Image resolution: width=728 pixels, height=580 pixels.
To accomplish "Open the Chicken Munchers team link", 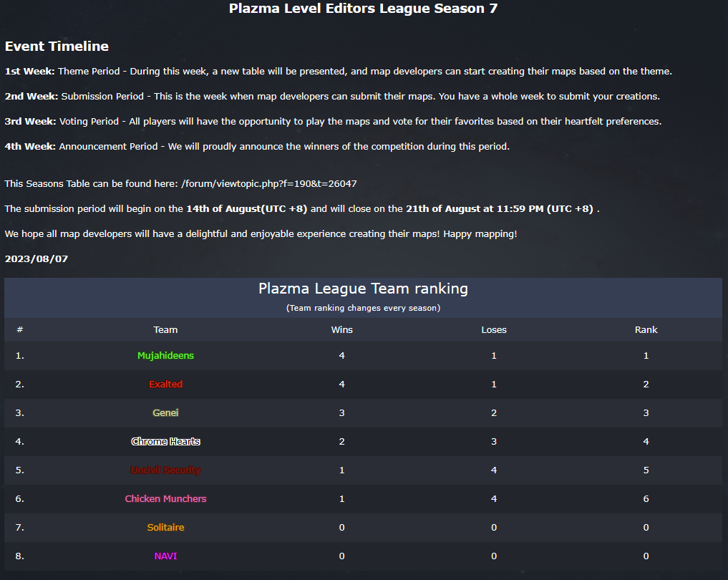I will point(165,499).
